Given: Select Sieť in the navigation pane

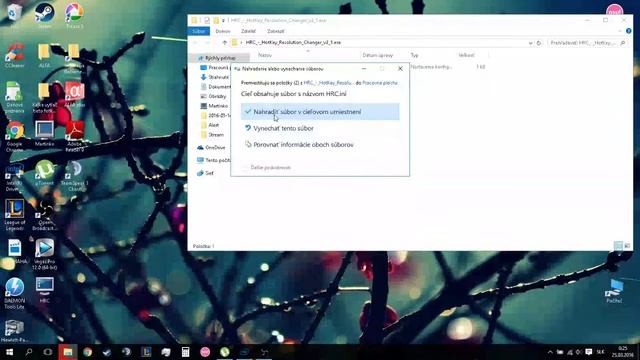Looking at the screenshot, I should coord(205,173).
